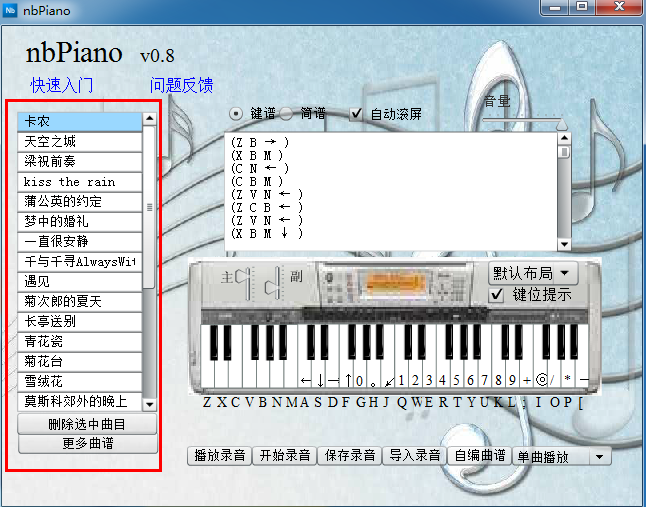Click the 播放录音 play recording button
The width and height of the screenshot is (646, 507).
[x=220, y=456]
